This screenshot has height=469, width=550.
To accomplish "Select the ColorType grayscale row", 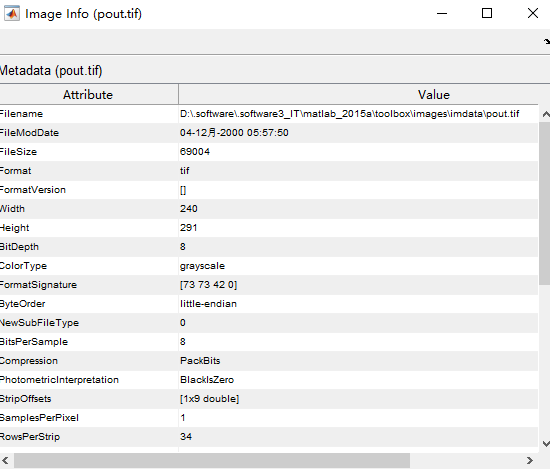I will (269, 266).
